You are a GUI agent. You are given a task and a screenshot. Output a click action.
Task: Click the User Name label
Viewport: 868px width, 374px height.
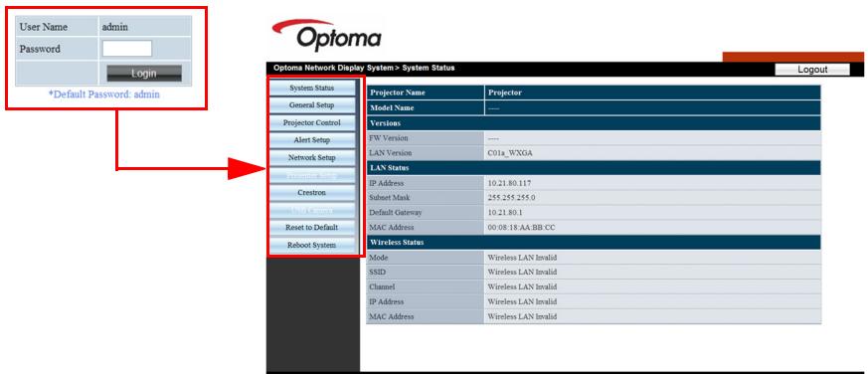pos(43,27)
